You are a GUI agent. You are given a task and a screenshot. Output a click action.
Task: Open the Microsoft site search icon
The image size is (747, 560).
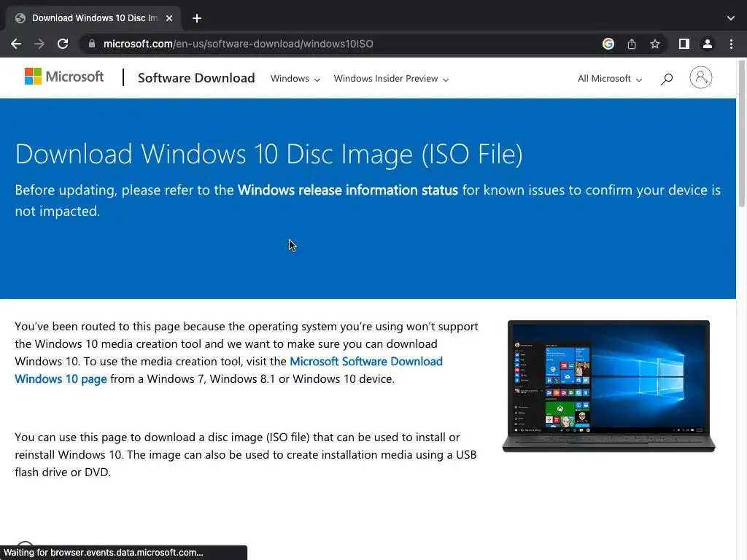[667, 79]
